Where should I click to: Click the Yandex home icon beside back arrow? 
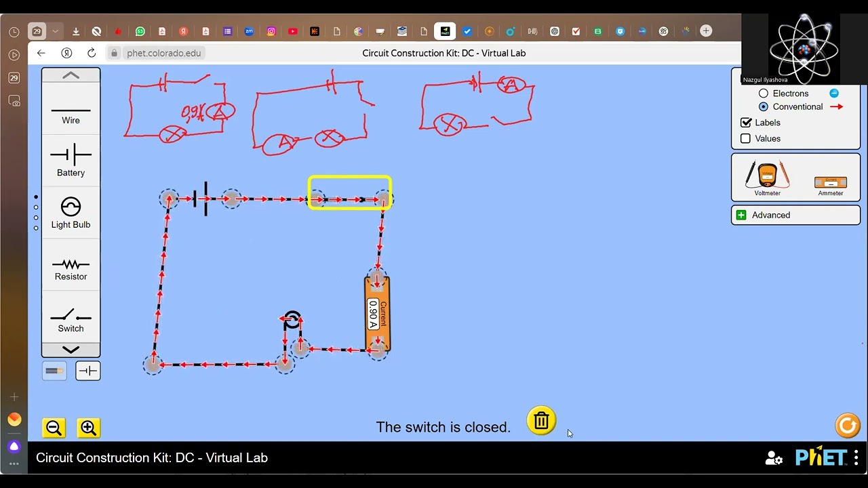(x=66, y=53)
